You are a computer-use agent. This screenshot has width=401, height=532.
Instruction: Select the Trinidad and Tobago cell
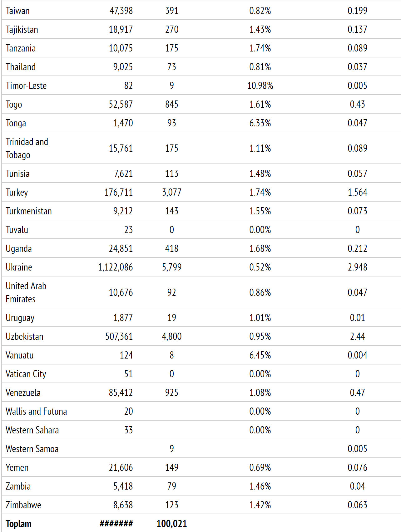(x=27, y=148)
